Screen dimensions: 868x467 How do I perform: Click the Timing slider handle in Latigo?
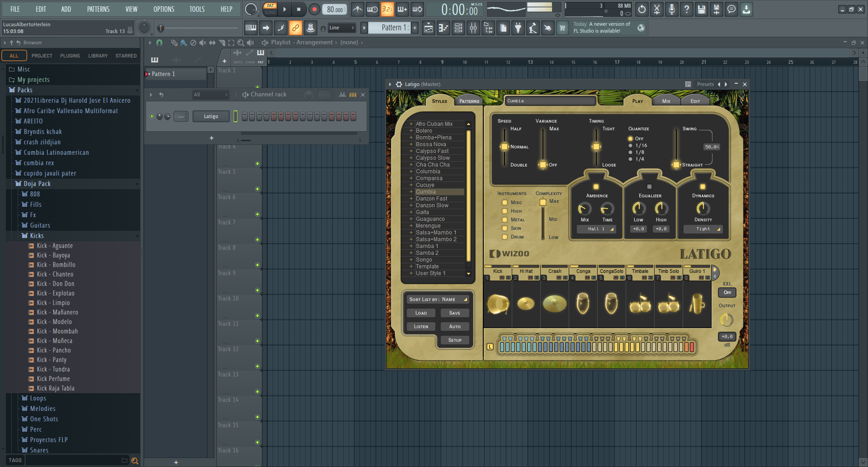pos(596,147)
